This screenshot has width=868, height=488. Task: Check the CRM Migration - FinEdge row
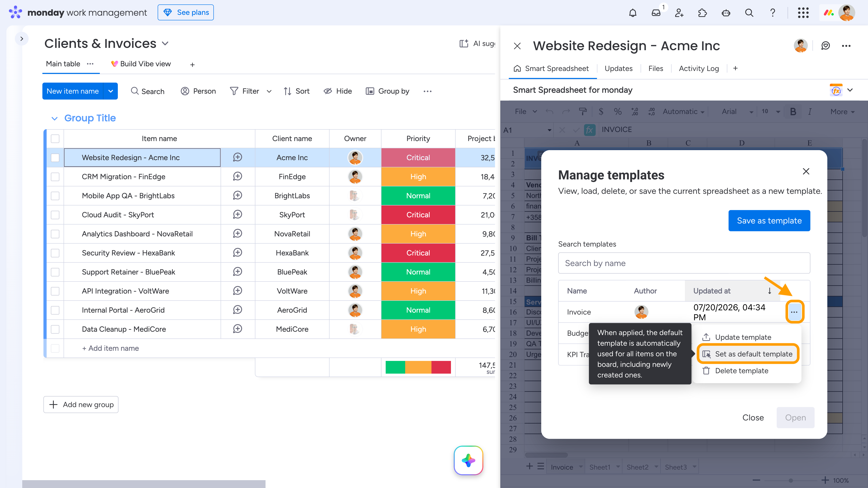[x=55, y=177]
